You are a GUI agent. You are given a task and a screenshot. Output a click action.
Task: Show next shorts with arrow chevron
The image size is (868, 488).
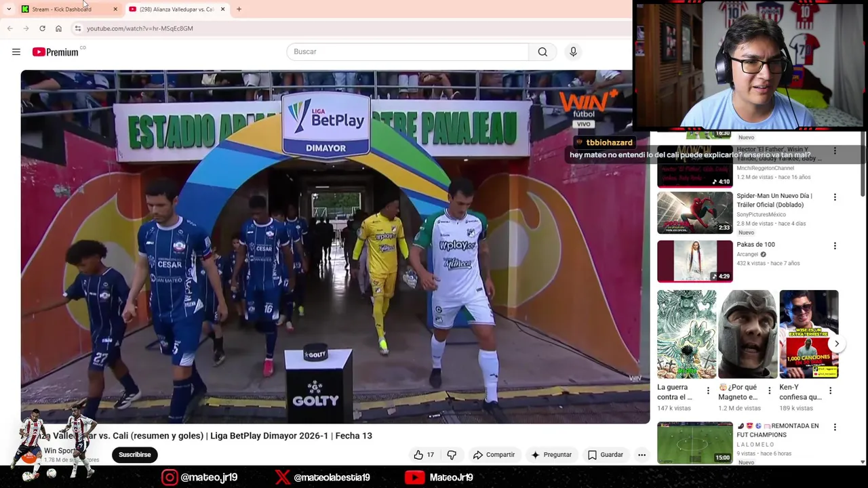pos(836,344)
